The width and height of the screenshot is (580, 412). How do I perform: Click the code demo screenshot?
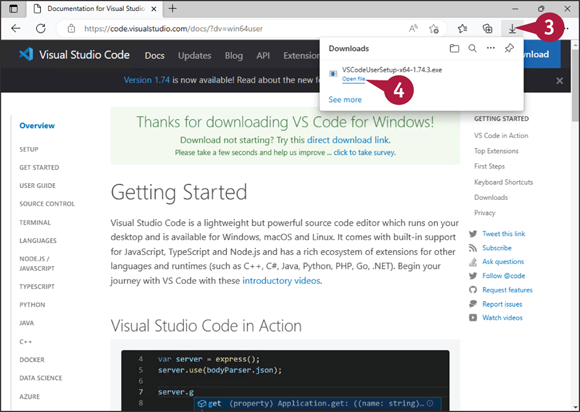(x=285, y=380)
